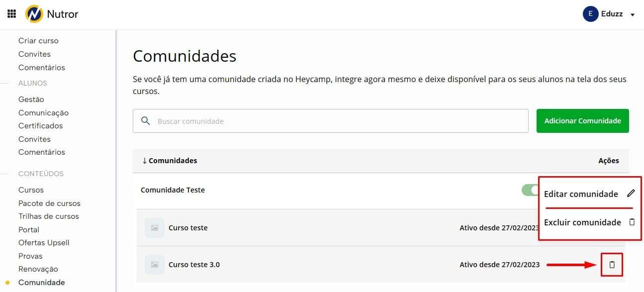Image resolution: width=644 pixels, height=292 pixels.
Task: Click the Adicionar Comunidade button
Action: 582,121
